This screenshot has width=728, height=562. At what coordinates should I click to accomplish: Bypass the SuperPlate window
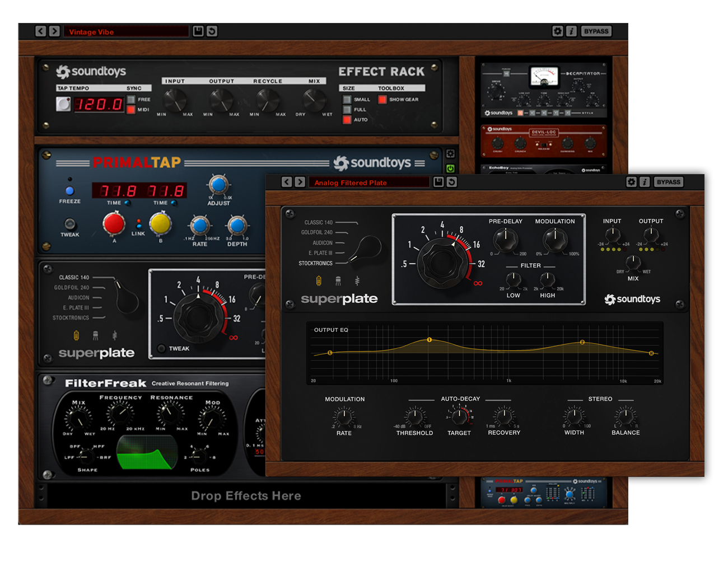coord(669,182)
